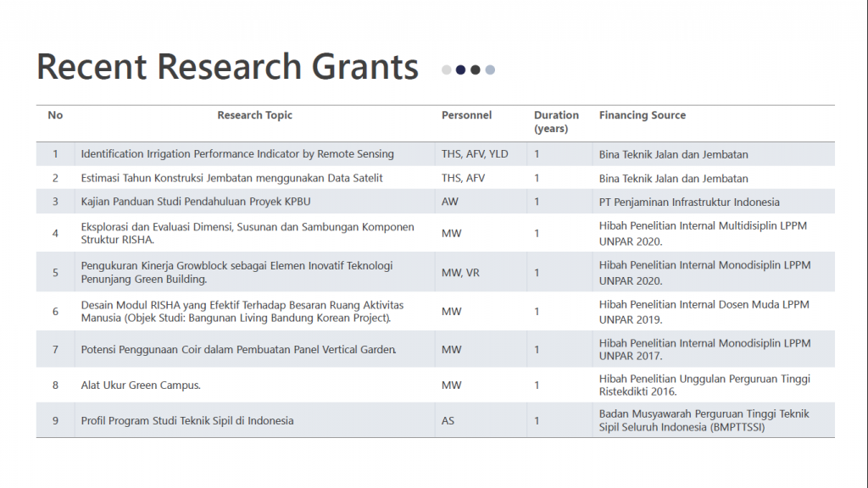The height and width of the screenshot is (488, 868).
Task: Click the third dark gray pagination dot
Action: coord(476,70)
